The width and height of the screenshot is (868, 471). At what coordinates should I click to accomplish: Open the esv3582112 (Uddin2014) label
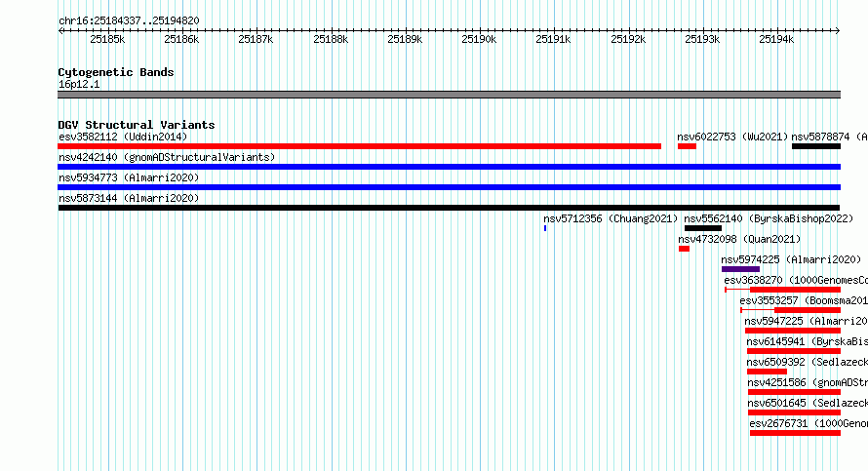(x=123, y=137)
